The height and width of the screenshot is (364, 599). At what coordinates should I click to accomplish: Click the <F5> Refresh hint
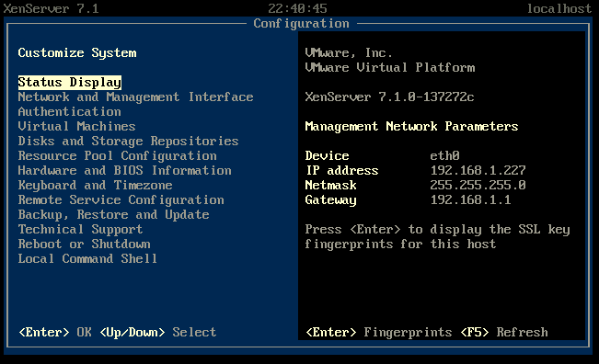[x=504, y=333]
